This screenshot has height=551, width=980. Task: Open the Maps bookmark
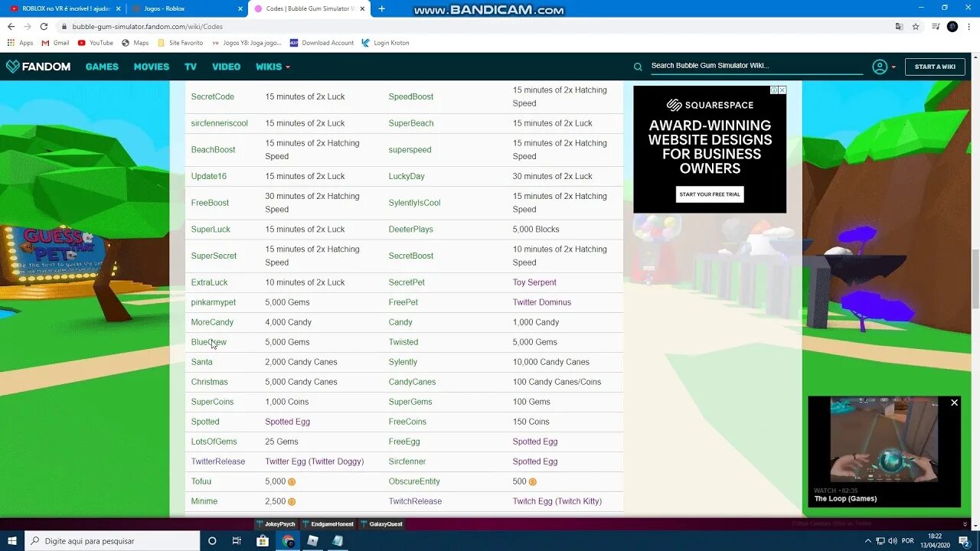click(136, 43)
